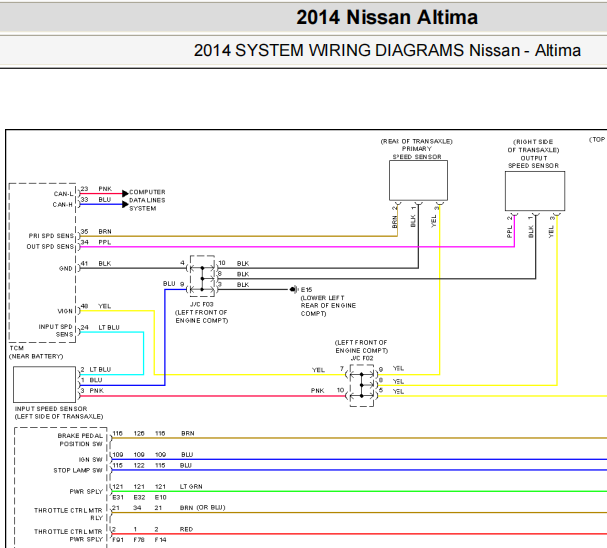The width and height of the screenshot is (607, 548).
Task: Click the "BRN" label at TCM pin 35
Action: [105, 231]
